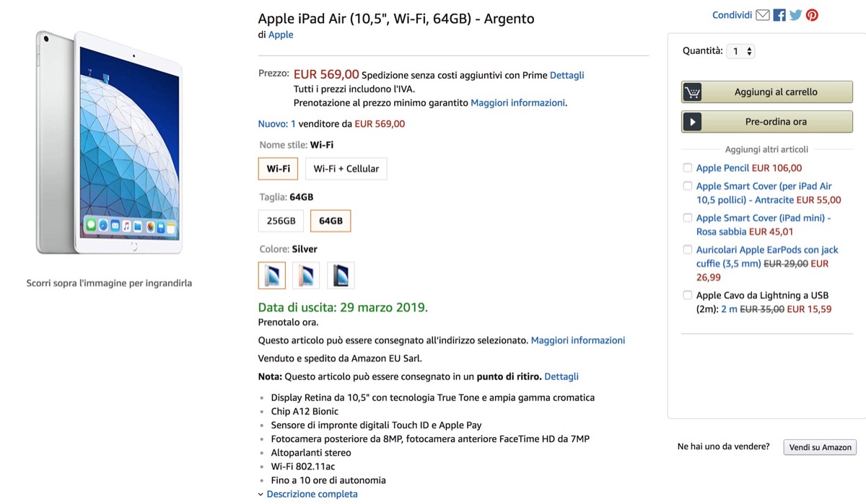Tick the Smart Cover Antracite checkbox
The image size is (866, 504).
(x=688, y=186)
